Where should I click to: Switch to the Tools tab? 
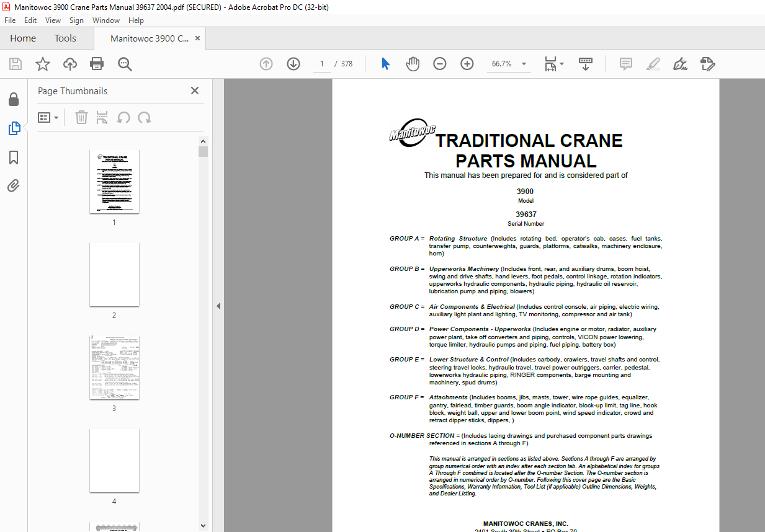pos(65,38)
